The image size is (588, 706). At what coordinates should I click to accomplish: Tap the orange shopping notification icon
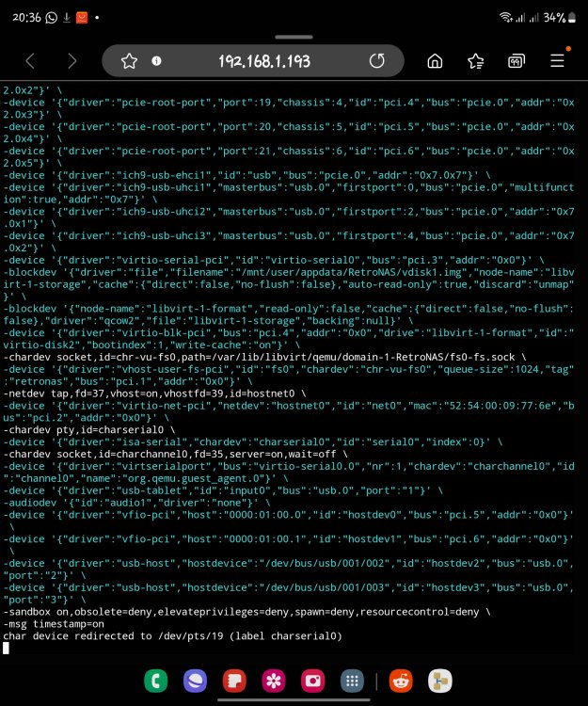[x=82, y=18]
